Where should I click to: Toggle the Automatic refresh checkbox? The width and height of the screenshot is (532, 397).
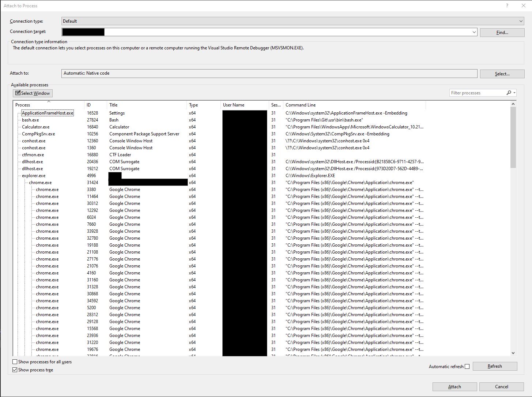pos(467,367)
